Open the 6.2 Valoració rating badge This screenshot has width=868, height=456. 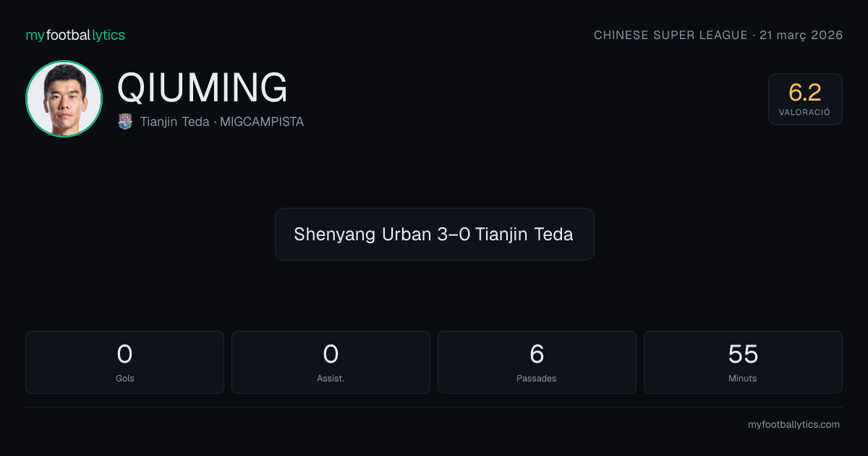click(x=805, y=99)
